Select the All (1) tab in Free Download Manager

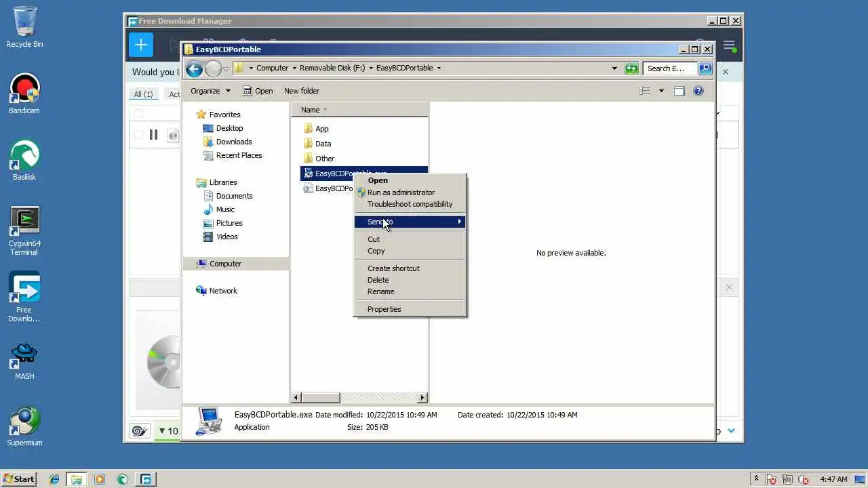coord(143,94)
